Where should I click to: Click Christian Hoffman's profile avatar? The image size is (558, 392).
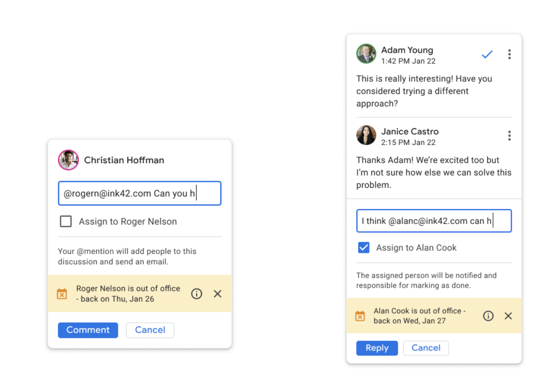point(68,160)
